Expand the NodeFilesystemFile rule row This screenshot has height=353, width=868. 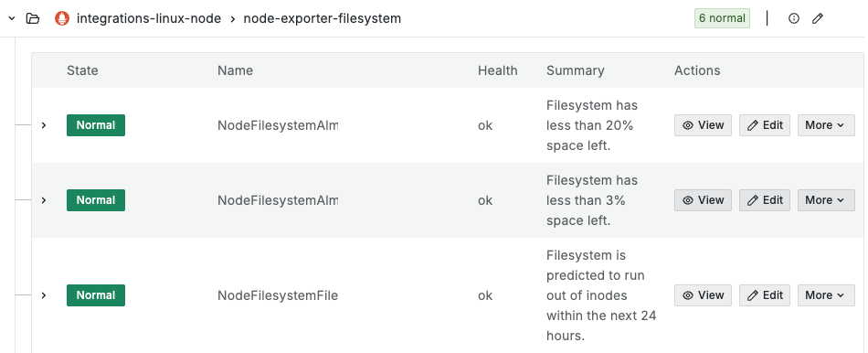tap(44, 295)
